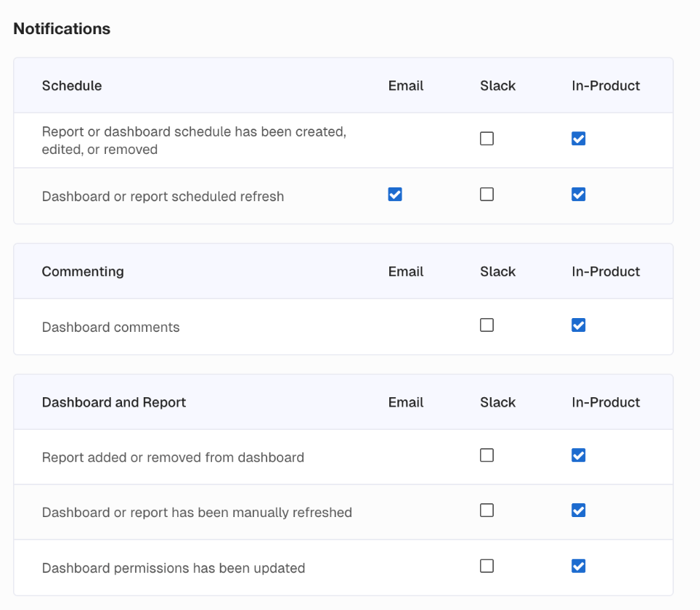Enable Slack for schedule created, edited, or removed

pos(487,139)
